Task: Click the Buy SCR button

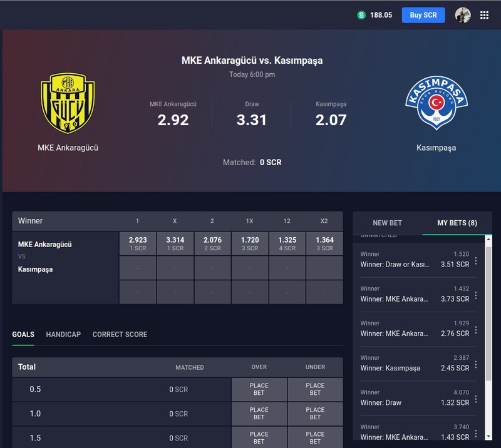Action: coord(423,15)
